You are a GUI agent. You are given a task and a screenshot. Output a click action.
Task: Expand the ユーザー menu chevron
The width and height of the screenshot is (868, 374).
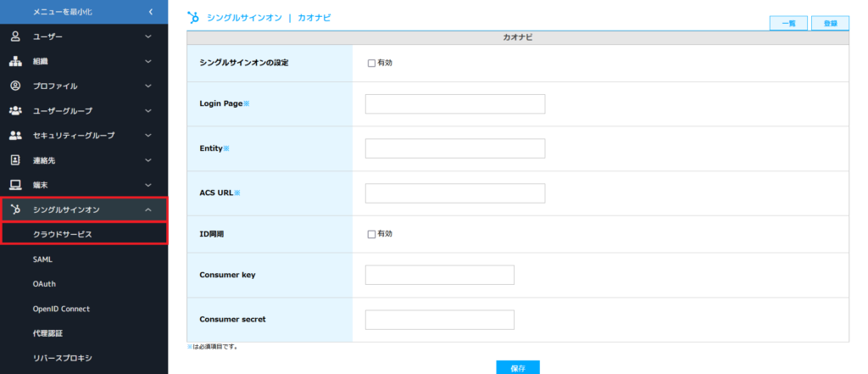[147, 36]
